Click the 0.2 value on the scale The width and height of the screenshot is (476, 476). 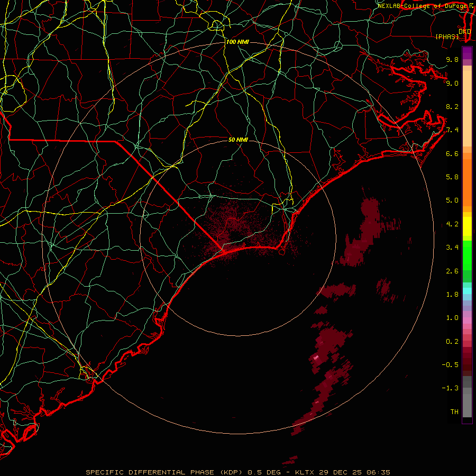tap(452, 342)
